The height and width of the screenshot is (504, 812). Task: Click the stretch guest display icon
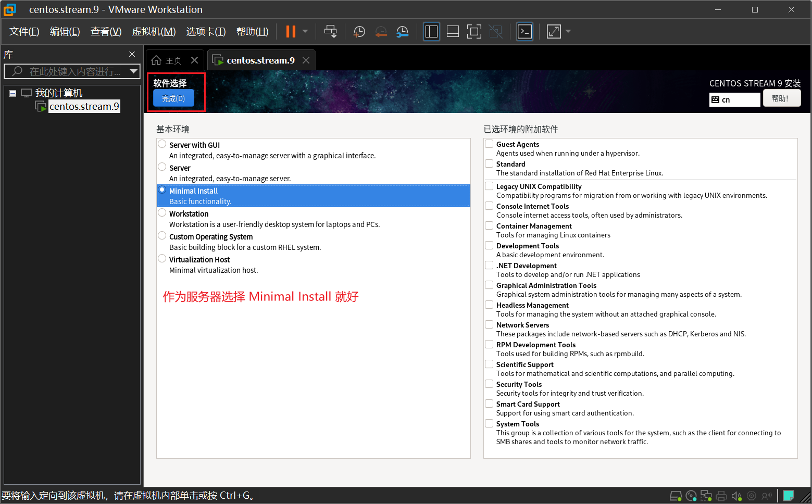click(554, 31)
